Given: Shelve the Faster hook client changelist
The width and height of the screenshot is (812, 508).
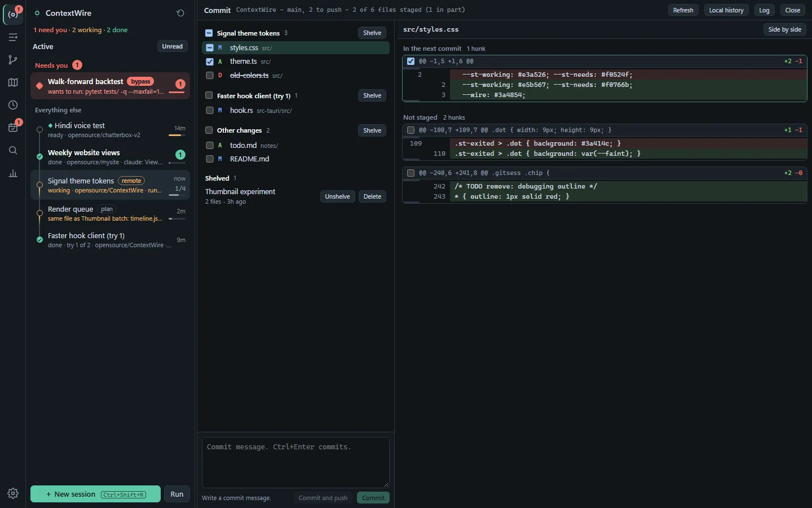Looking at the screenshot, I should [372, 95].
